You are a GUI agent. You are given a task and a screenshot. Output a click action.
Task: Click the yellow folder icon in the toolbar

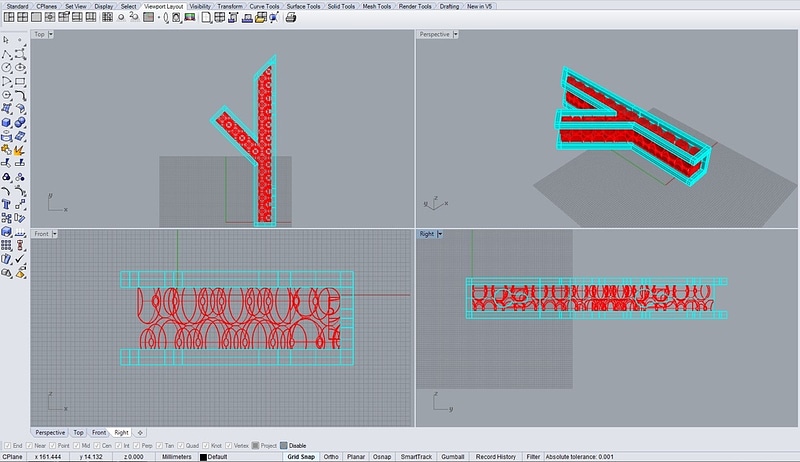(261, 17)
